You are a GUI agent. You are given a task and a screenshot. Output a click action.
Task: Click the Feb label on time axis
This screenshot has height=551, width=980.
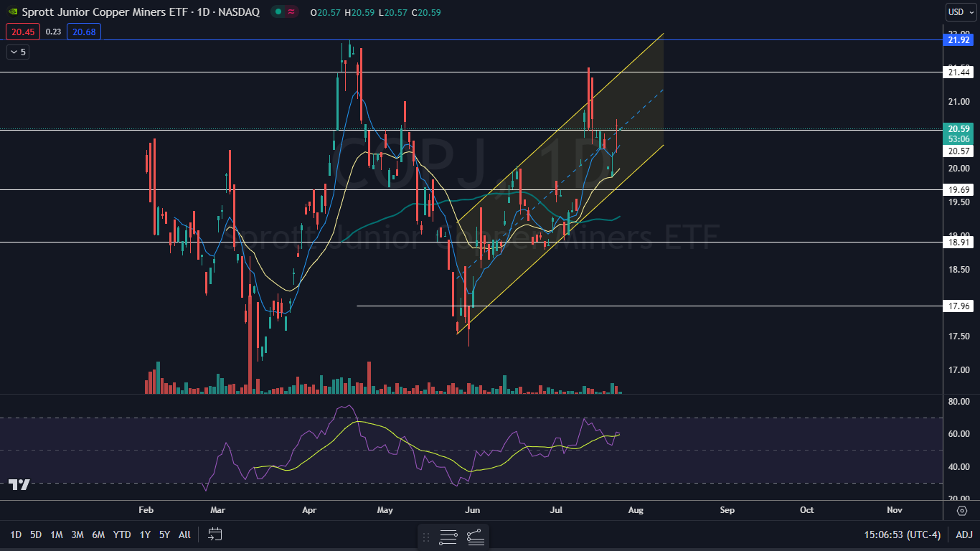point(146,510)
